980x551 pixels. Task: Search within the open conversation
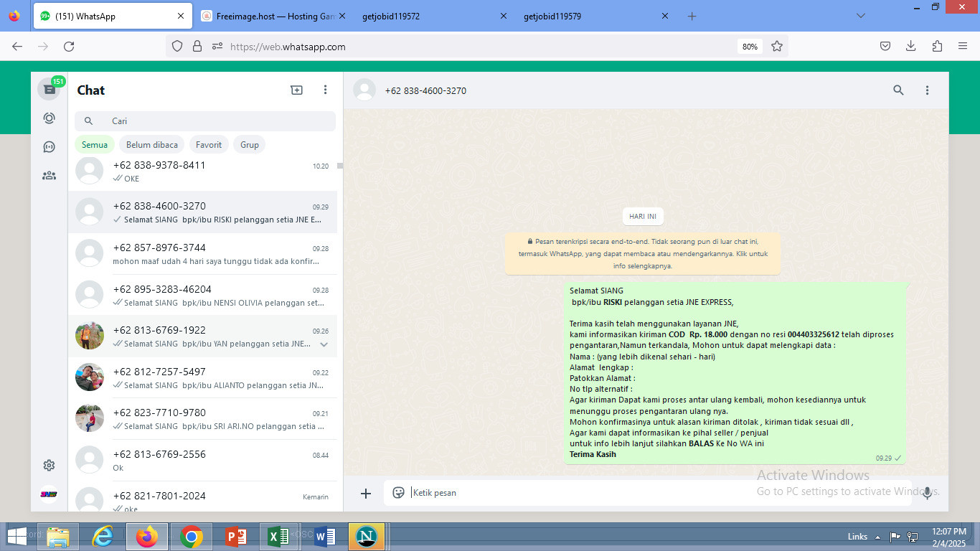click(898, 90)
